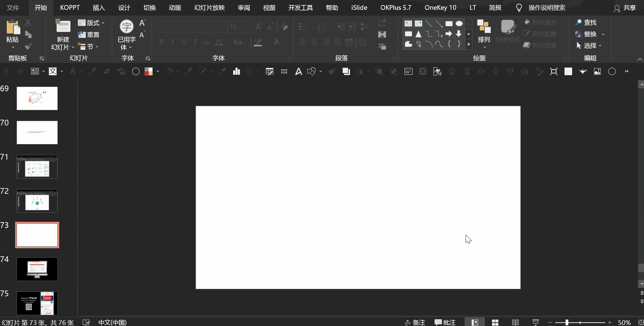Choose the right block arrow shape

[x=449, y=34]
